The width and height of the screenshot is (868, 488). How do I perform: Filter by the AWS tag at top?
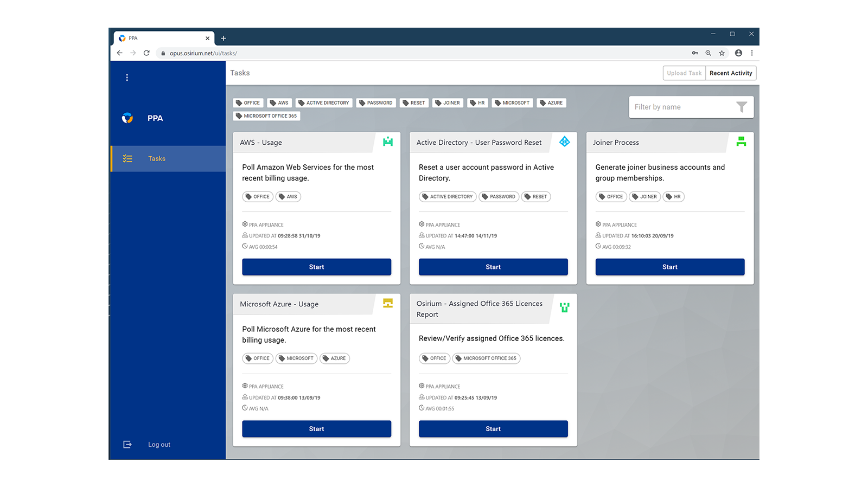coord(279,103)
